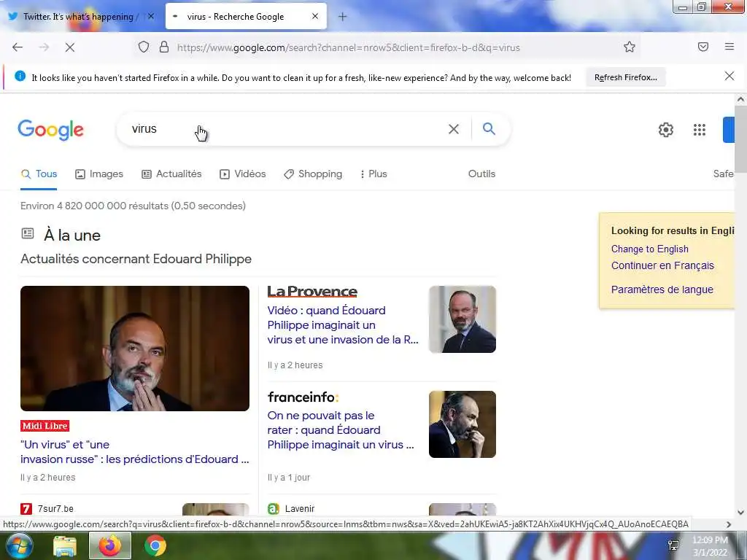
Task: Click the "À la une" heading
Action: click(x=72, y=236)
